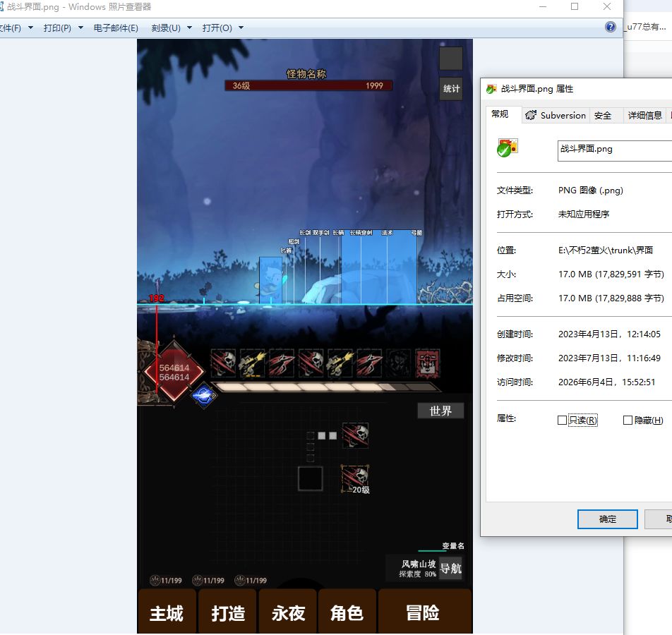Click the 确定 button in properties dialog
The height and width of the screenshot is (635, 672).
coord(607,519)
